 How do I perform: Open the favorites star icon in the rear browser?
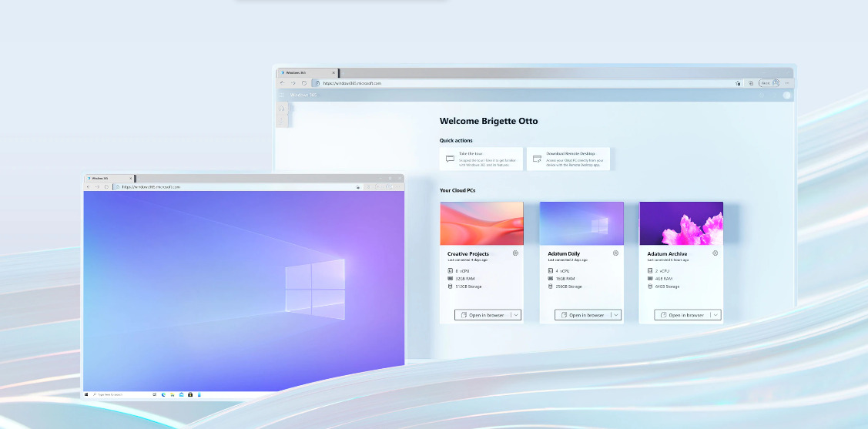coord(738,83)
